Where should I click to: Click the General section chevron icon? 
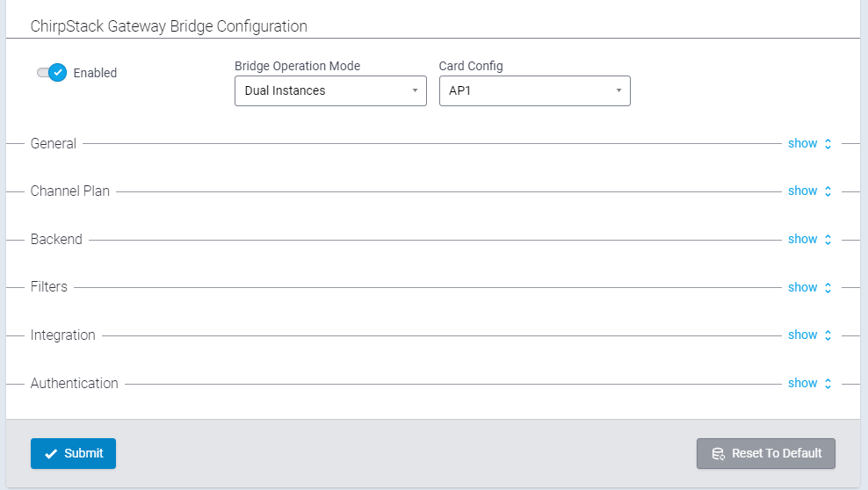pyautogui.click(x=828, y=144)
